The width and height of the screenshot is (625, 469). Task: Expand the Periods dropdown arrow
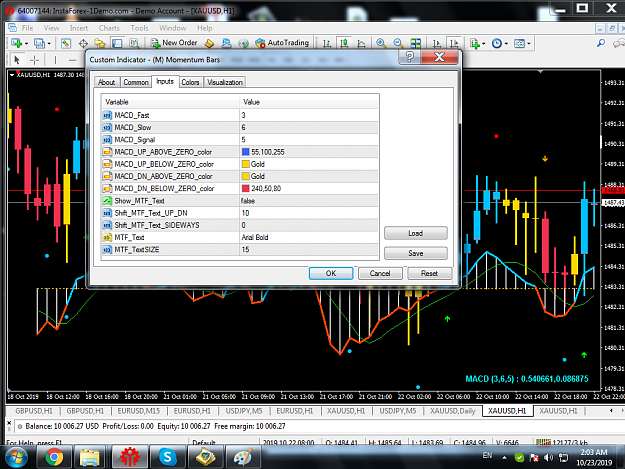[x=506, y=43]
